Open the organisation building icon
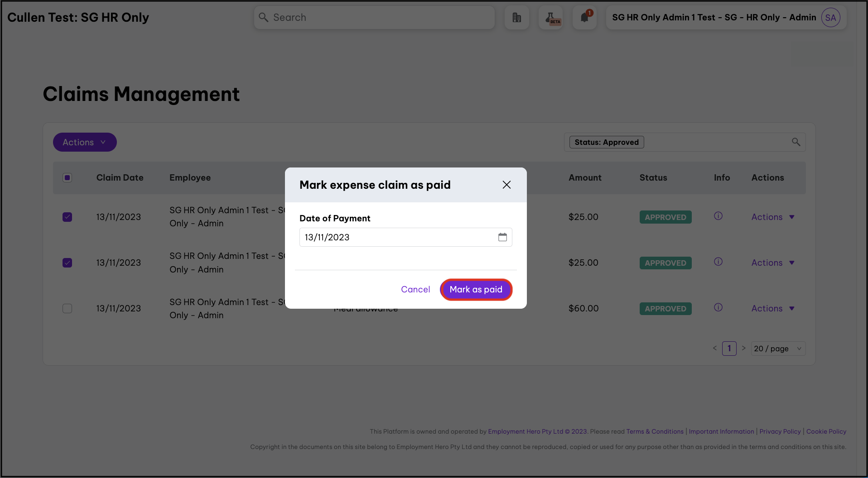 516,18
